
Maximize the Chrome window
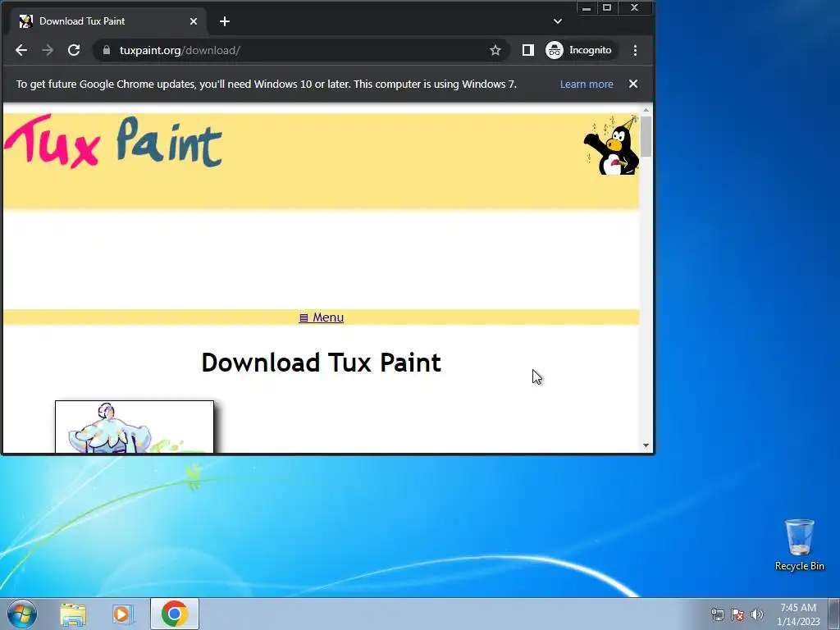(607, 7)
